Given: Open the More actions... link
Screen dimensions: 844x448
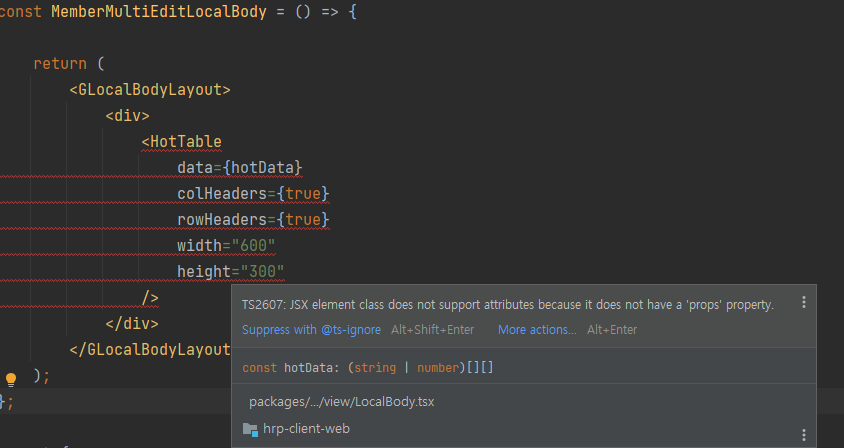Looking at the screenshot, I should pyautogui.click(x=537, y=330).
